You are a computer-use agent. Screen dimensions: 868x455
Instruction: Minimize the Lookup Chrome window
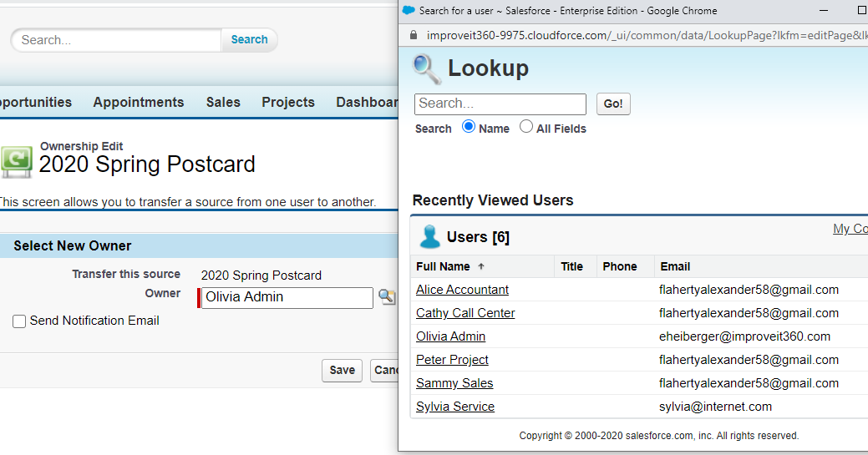[824, 11]
